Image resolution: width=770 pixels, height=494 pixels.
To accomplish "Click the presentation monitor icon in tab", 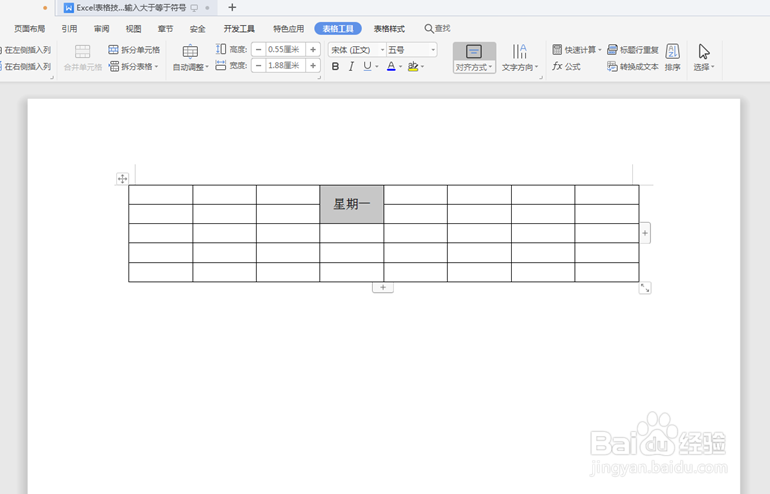I will [194, 8].
